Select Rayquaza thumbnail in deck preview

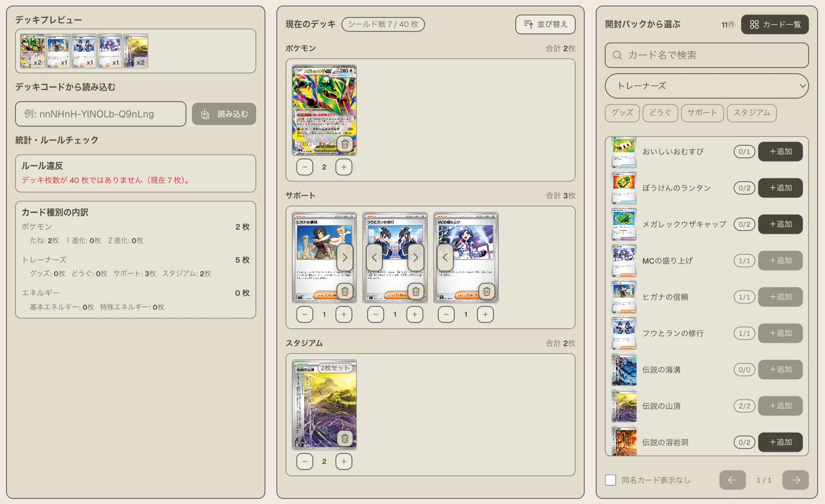(x=33, y=51)
